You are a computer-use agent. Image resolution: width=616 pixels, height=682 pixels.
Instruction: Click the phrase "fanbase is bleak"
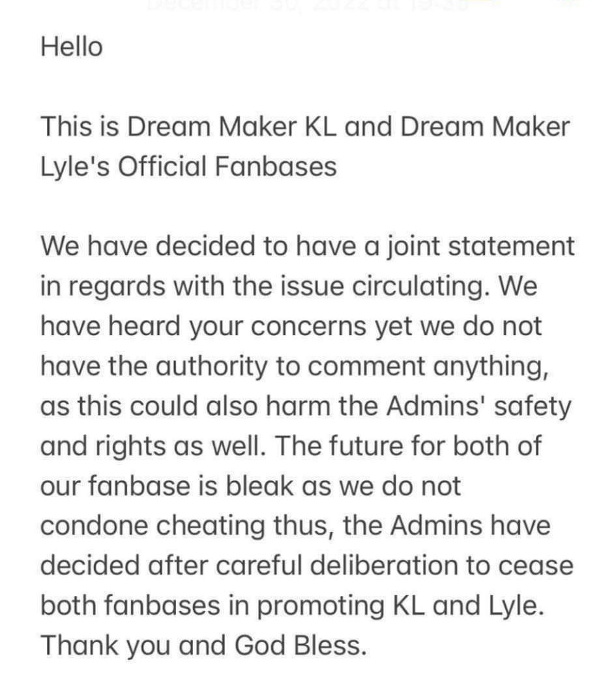190,486
